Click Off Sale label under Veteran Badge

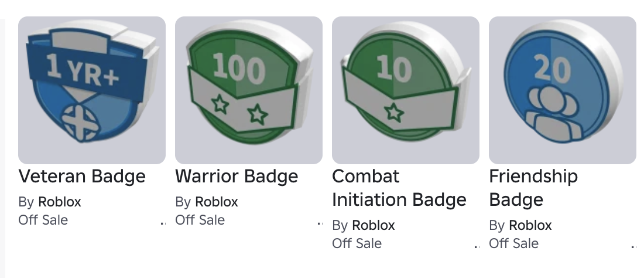[43, 220]
